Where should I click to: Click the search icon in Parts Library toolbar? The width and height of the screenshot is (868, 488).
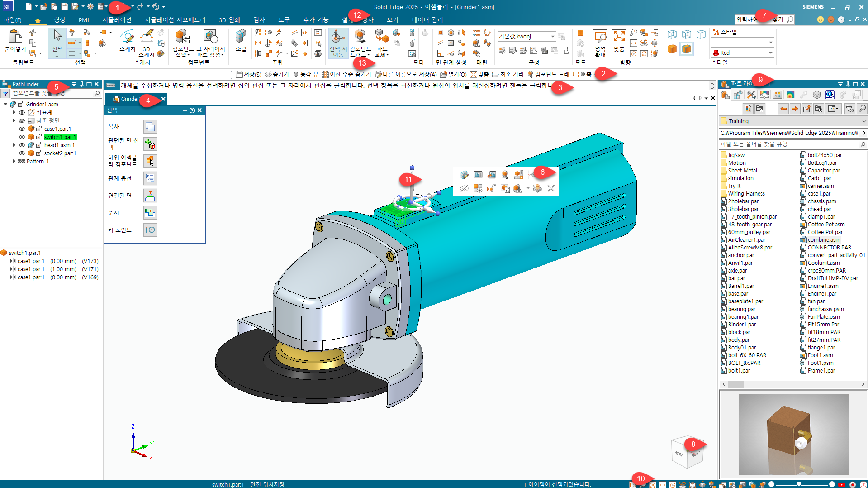coord(862,109)
